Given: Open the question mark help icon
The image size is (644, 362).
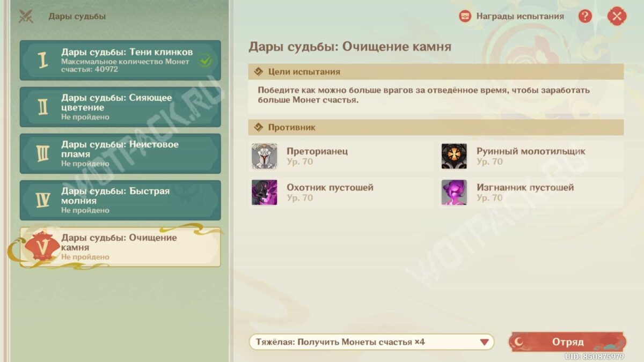Looking at the screenshot, I should tap(585, 16).
